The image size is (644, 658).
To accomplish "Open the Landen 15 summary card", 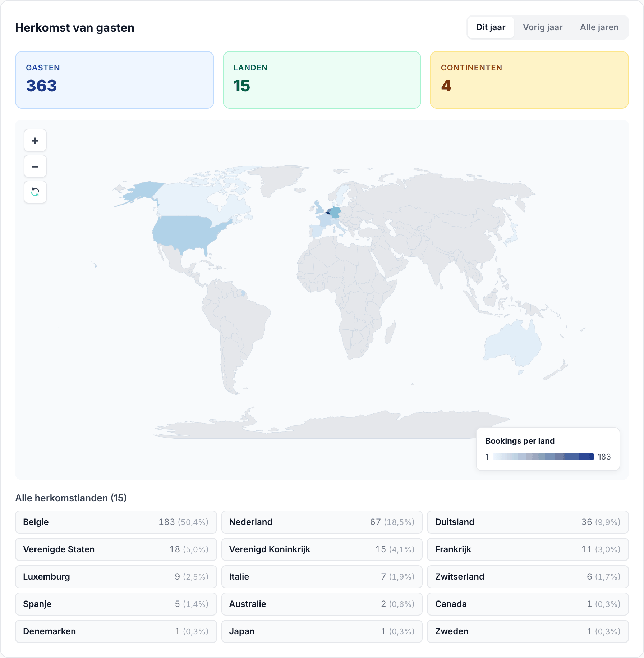I will pos(322,80).
